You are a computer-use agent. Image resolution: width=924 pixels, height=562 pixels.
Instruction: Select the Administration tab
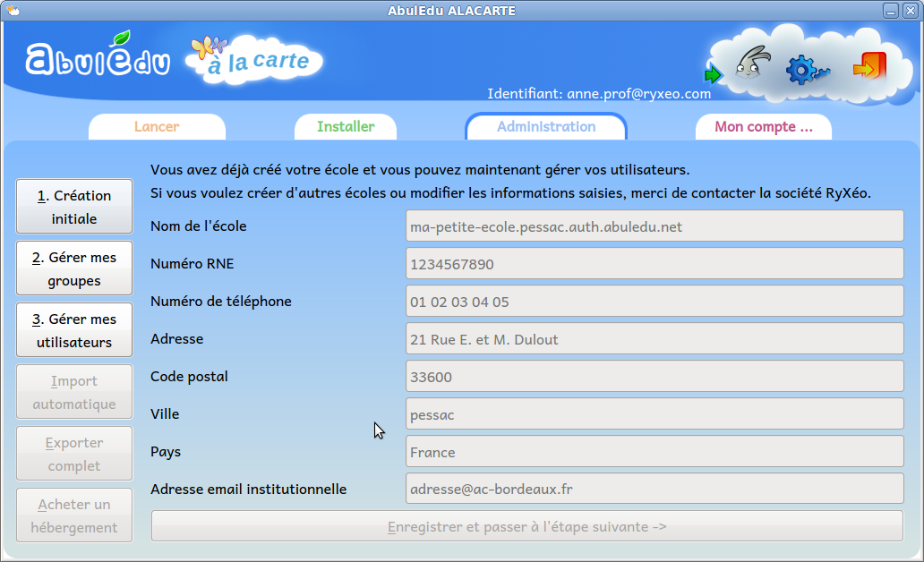click(546, 127)
